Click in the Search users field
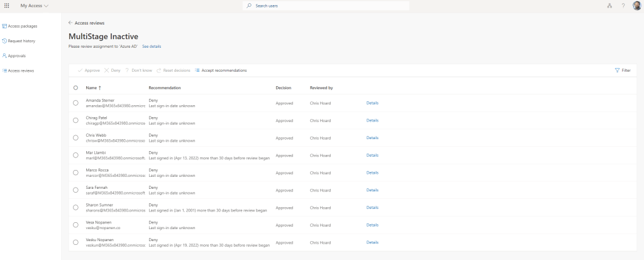This screenshot has width=644, height=260. point(327,6)
